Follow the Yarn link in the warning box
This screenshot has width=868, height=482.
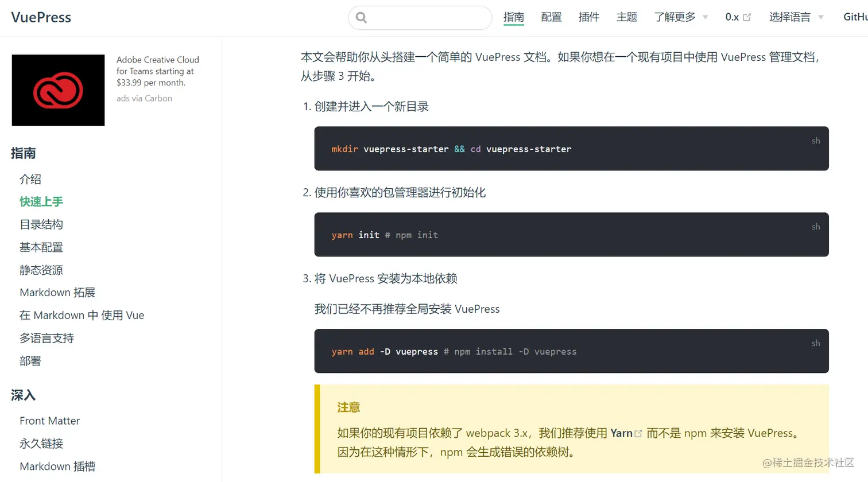621,433
